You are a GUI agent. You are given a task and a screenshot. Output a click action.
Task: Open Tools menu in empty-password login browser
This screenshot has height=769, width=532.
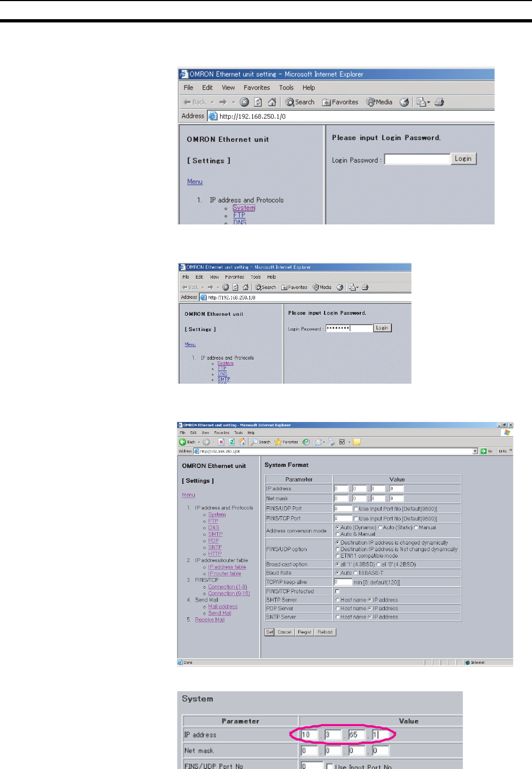coord(286,88)
